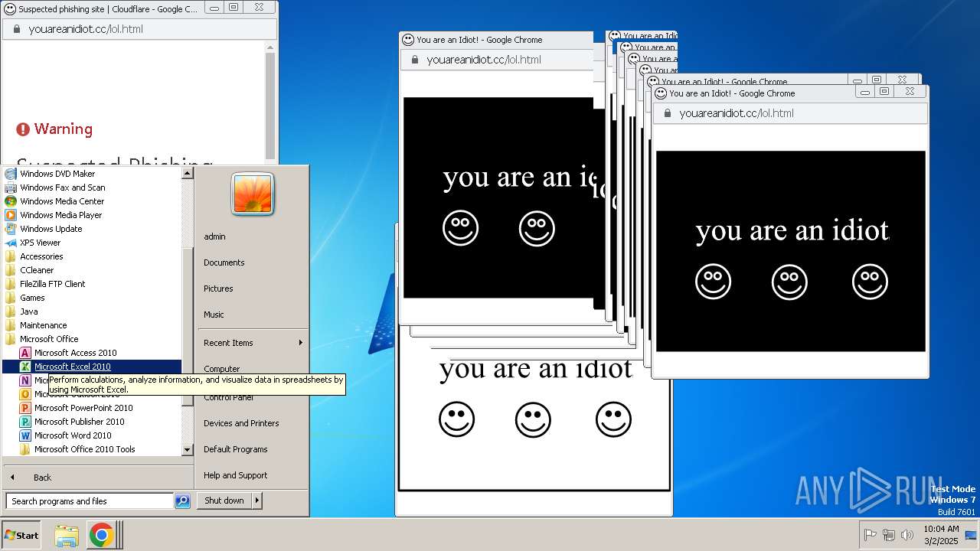Click the right smiley in the white bottom window
The image size is (980, 551).
pyautogui.click(x=613, y=419)
